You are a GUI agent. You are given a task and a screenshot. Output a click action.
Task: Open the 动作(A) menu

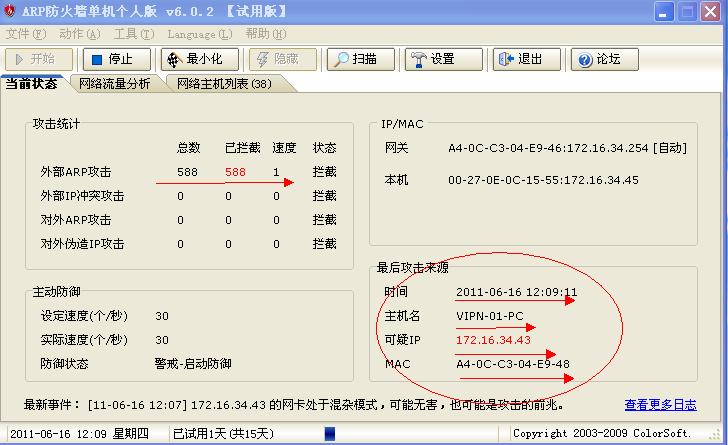[x=79, y=34]
